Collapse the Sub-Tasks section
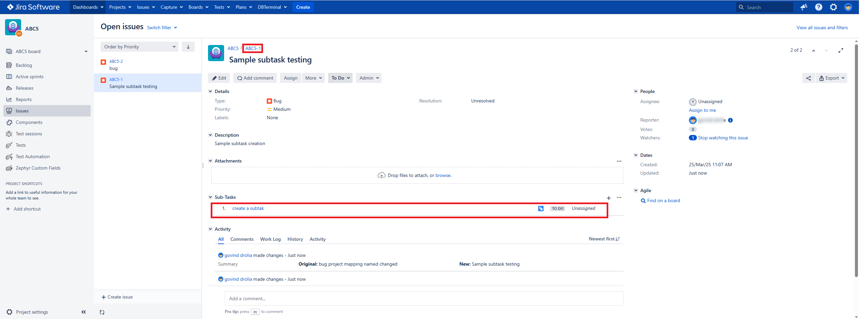The height and width of the screenshot is (319, 868). click(x=211, y=197)
